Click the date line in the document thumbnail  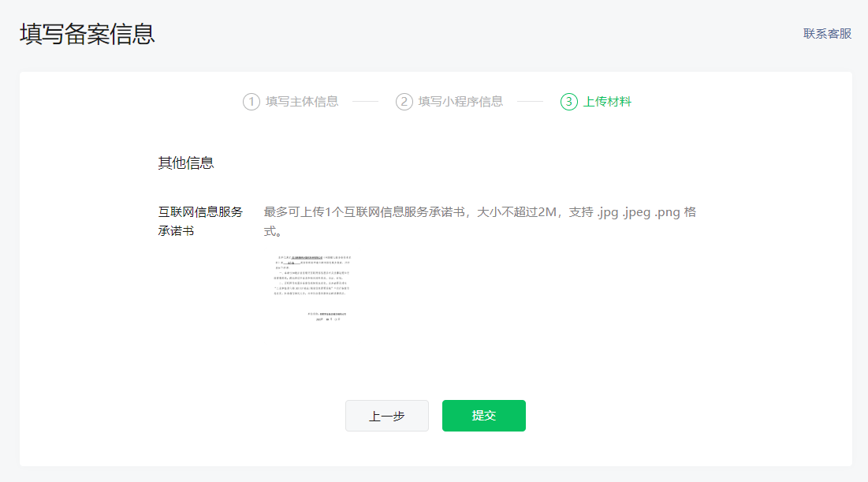coord(327,319)
